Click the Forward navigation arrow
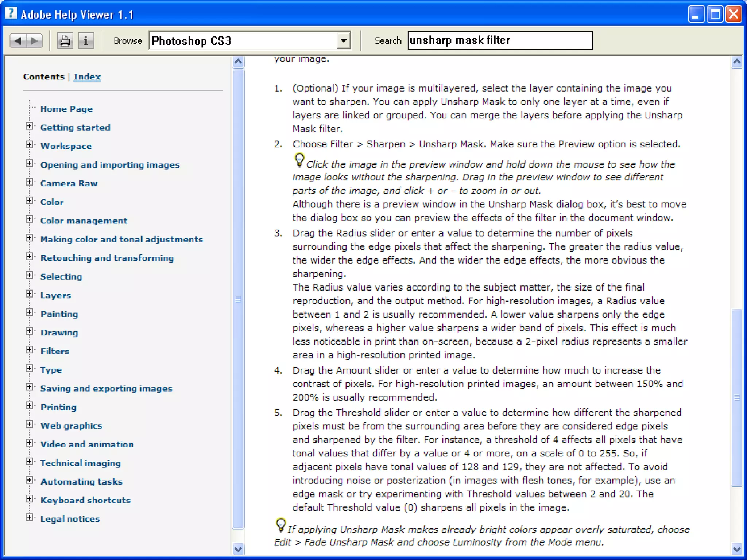Image resolution: width=747 pixels, height=560 pixels. [35, 40]
